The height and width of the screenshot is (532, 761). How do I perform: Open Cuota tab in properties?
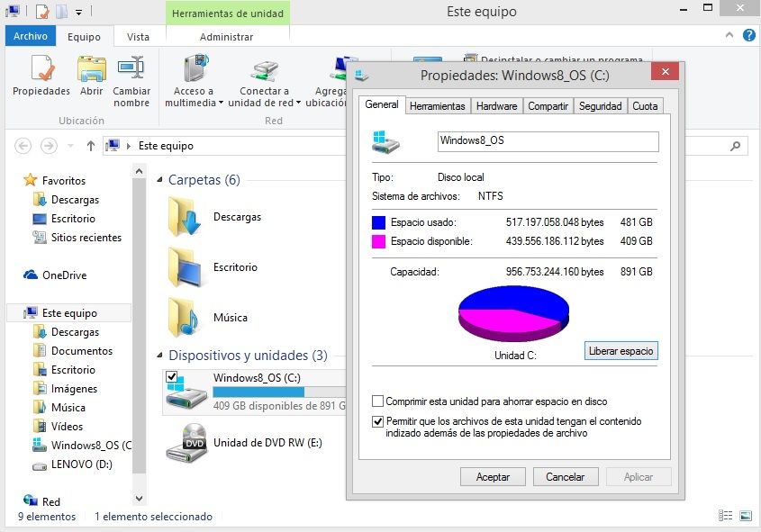[x=645, y=106]
